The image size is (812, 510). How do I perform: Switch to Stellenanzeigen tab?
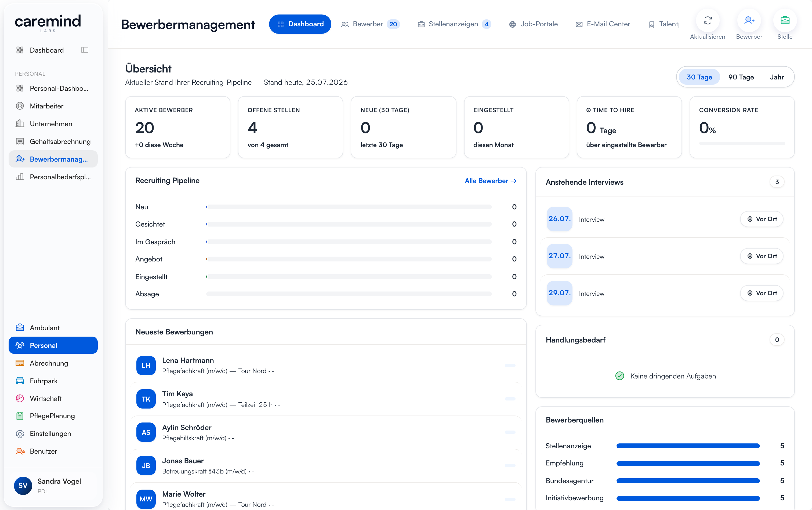click(454, 24)
